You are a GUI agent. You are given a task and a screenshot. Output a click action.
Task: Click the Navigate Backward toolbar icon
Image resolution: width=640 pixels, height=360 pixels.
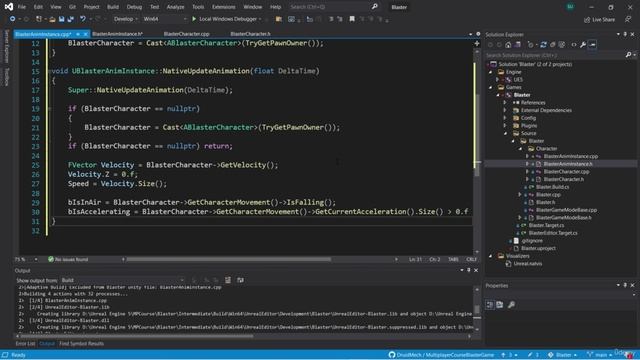[x=12, y=19]
